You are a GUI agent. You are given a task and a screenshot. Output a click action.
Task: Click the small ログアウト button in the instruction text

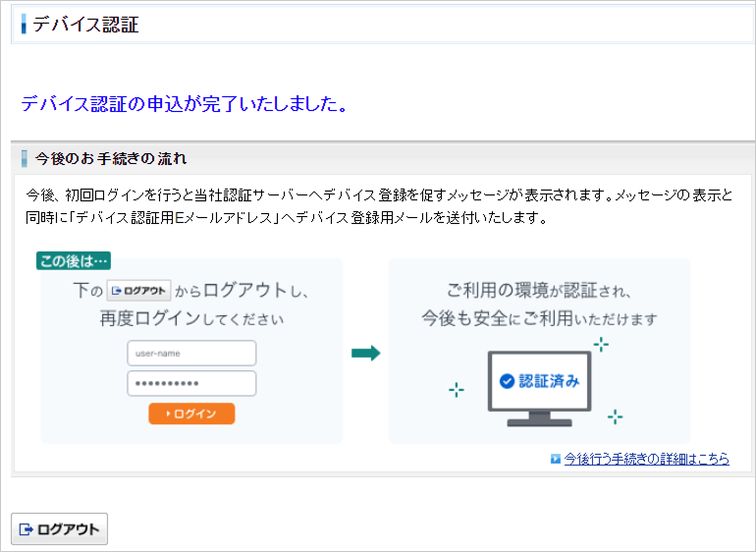click(x=138, y=291)
